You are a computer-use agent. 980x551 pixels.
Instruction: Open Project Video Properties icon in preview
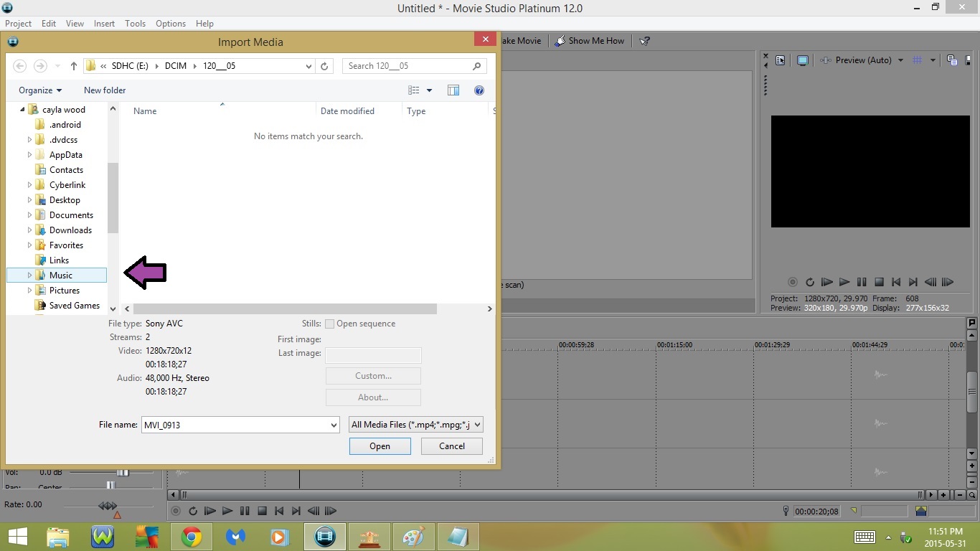point(780,60)
